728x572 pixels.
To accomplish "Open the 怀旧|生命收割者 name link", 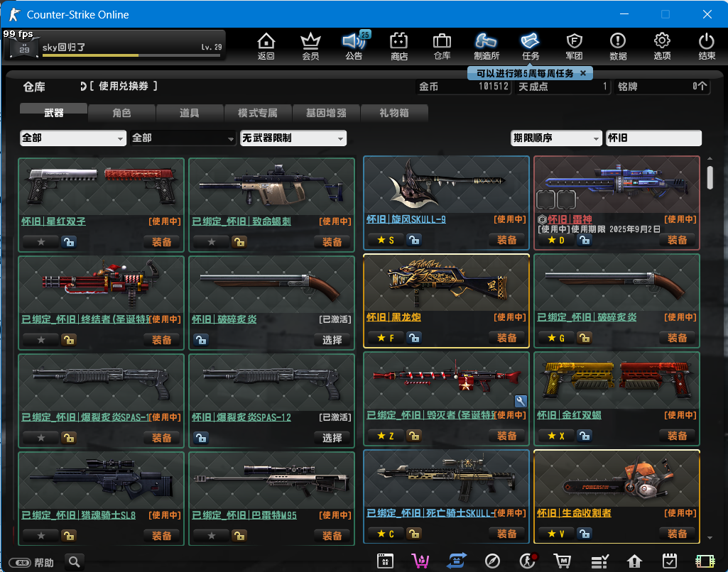I will click(574, 512).
